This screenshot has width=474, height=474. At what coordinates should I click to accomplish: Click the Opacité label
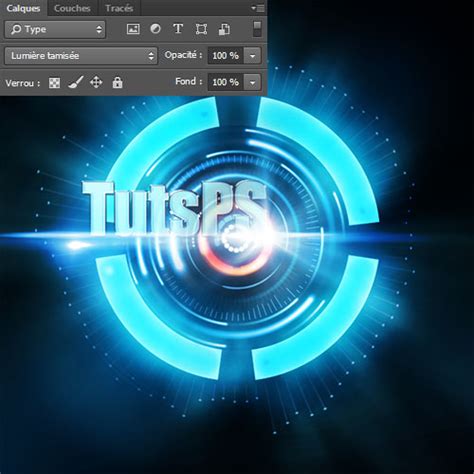click(183, 55)
